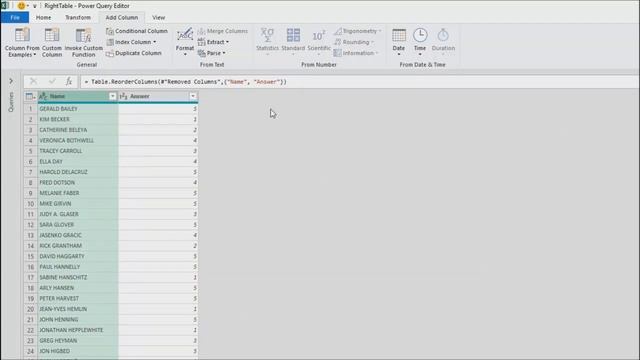Screen dimensions: 640x360
Task: Open the File tab
Action: click(15, 18)
